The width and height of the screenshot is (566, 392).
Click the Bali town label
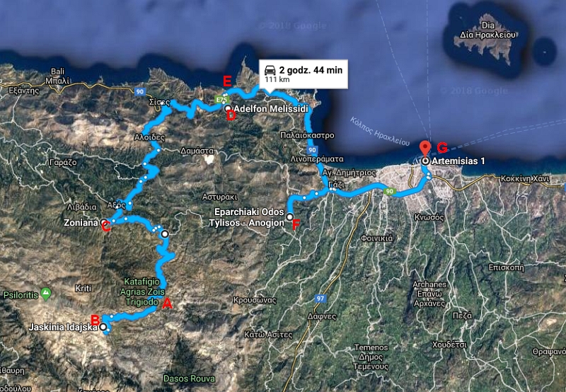pos(58,71)
